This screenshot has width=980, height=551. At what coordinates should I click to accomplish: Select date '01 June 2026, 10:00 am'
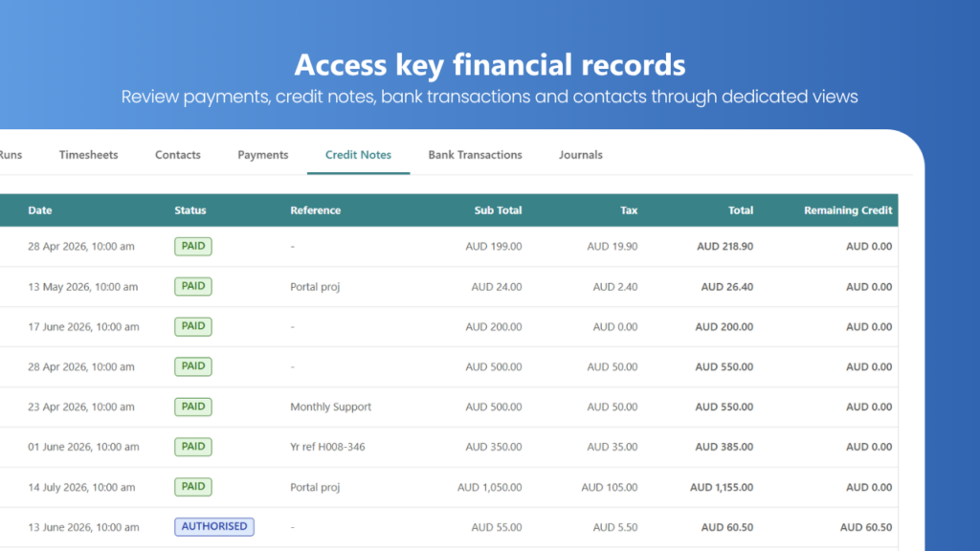[x=83, y=447]
